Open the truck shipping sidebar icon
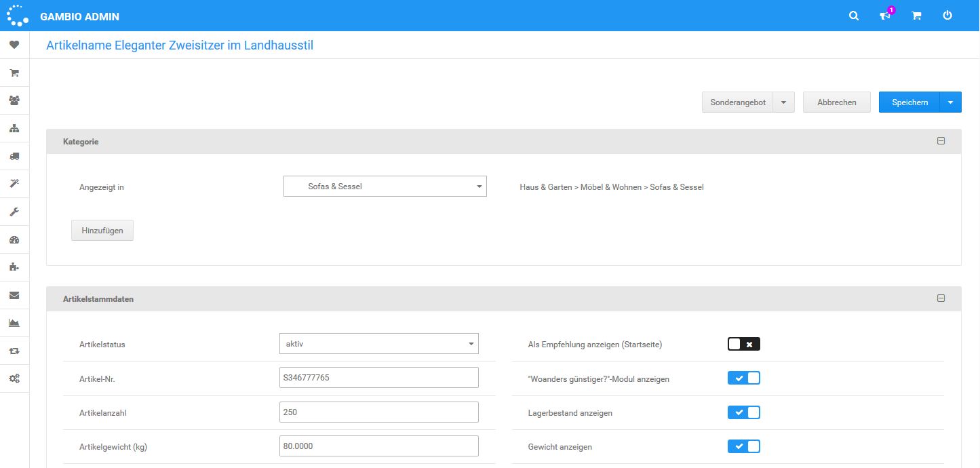The height and width of the screenshot is (468, 980). click(14, 156)
